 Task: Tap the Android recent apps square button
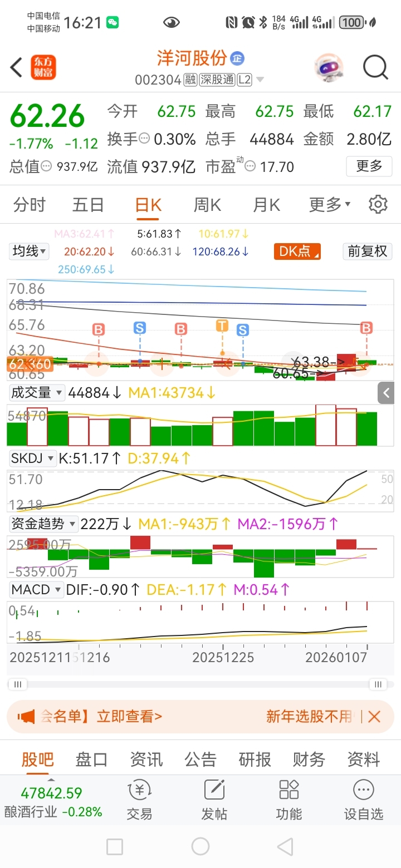(x=115, y=847)
